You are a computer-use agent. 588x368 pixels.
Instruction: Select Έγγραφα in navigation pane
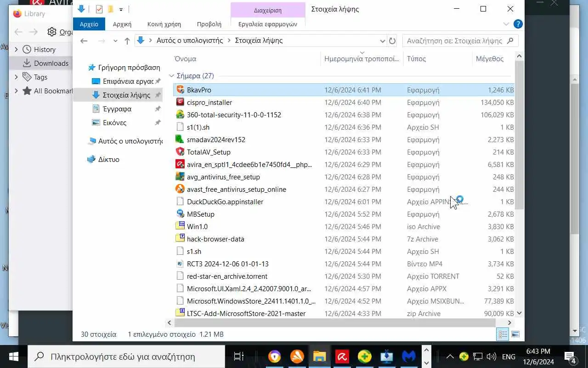click(117, 109)
